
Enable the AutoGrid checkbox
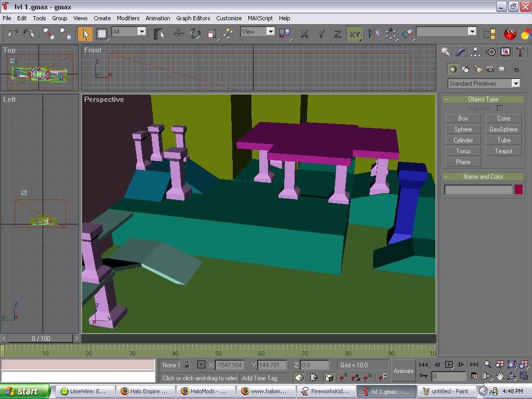point(500,108)
